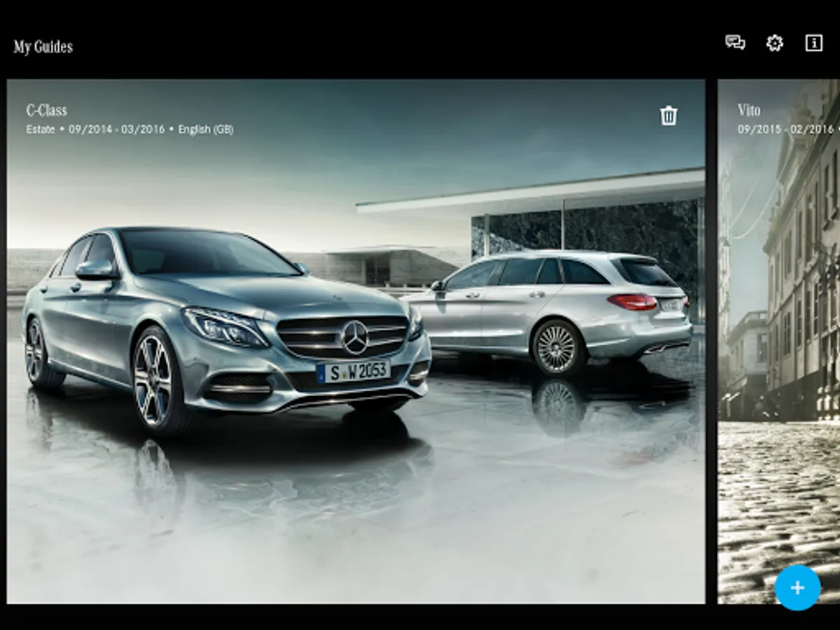Click 'Estate • 09/2014 - 03/2016' details text
Screen dimensions: 840x630
tap(96, 129)
